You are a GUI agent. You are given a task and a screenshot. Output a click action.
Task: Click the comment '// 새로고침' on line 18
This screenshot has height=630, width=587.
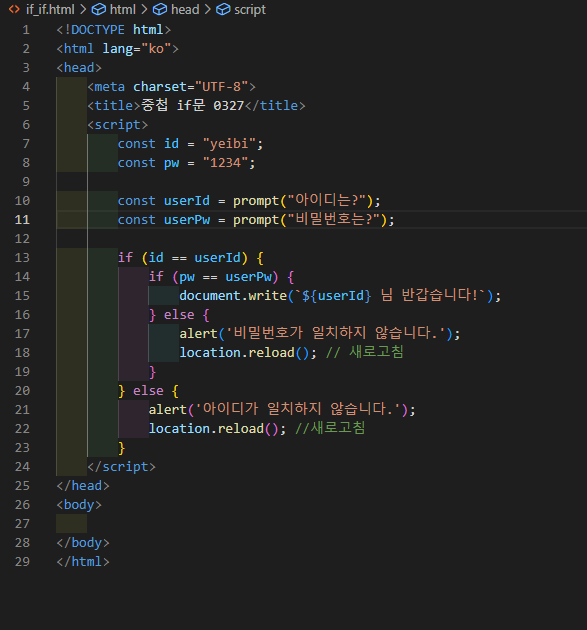click(364, 352)
